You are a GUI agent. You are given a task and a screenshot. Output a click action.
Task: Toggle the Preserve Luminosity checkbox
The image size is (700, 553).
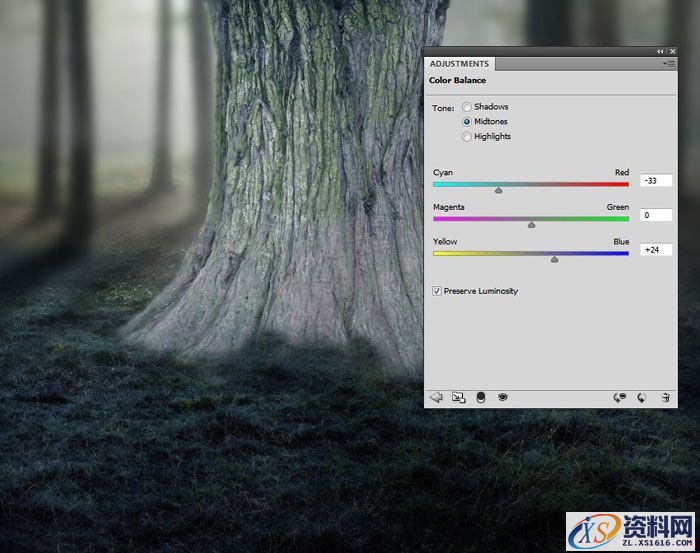(437, 291)
